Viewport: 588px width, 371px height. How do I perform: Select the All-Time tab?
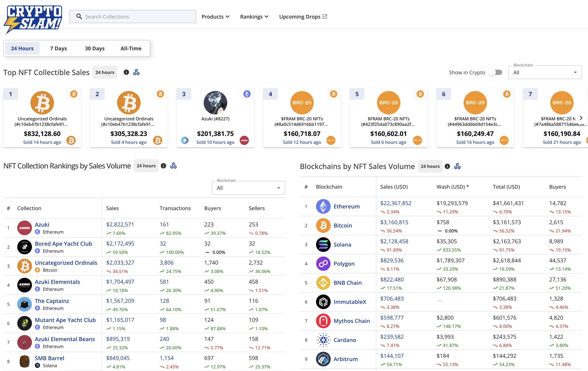tap(131, 48)
